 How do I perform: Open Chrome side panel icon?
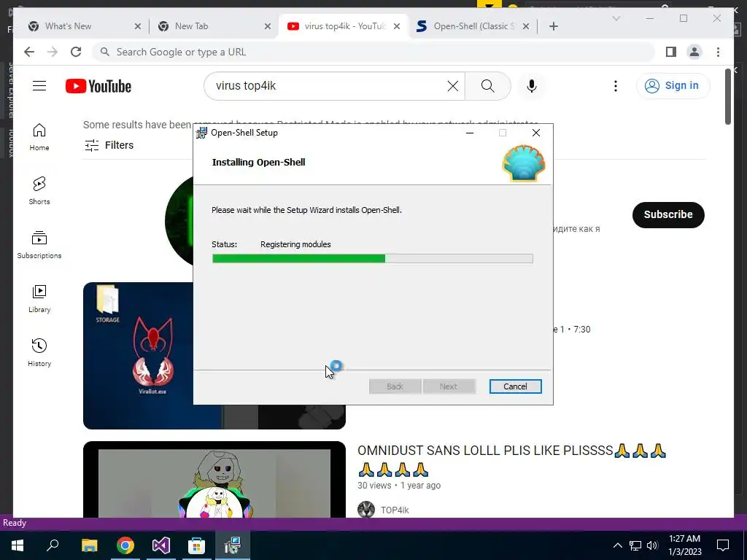click(671, 52)
